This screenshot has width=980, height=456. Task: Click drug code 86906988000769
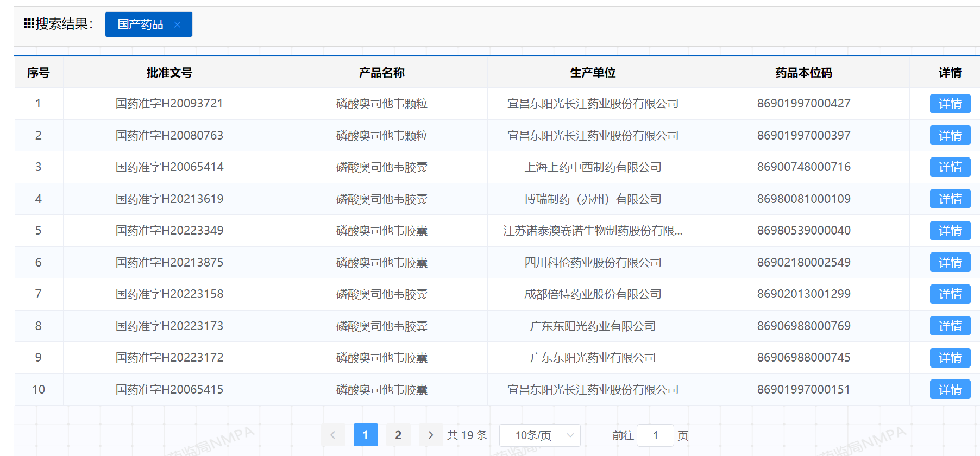(804, 326)
